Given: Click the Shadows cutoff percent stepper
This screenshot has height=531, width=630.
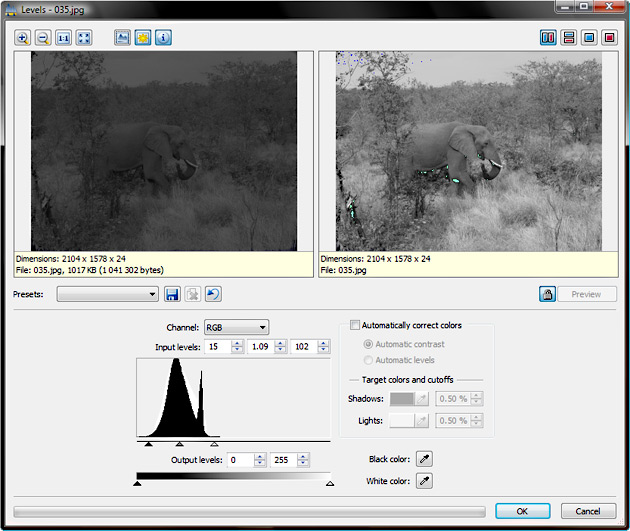Looking at the screenshot, I should (476, 399).
